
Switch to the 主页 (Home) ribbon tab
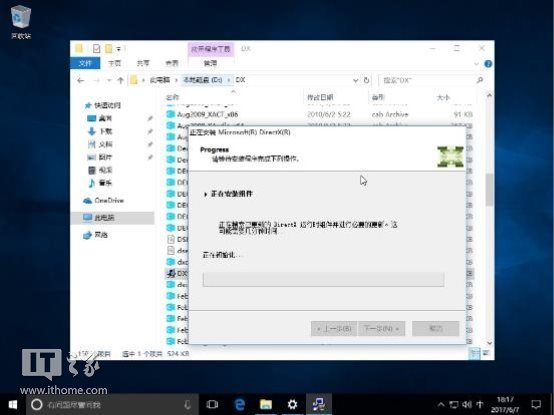(x=114, y=63)
